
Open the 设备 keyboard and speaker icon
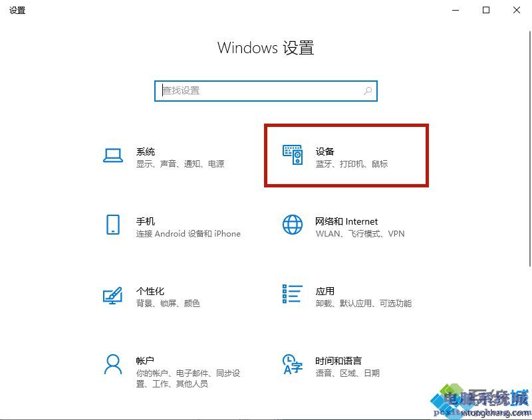pos(293,155)
